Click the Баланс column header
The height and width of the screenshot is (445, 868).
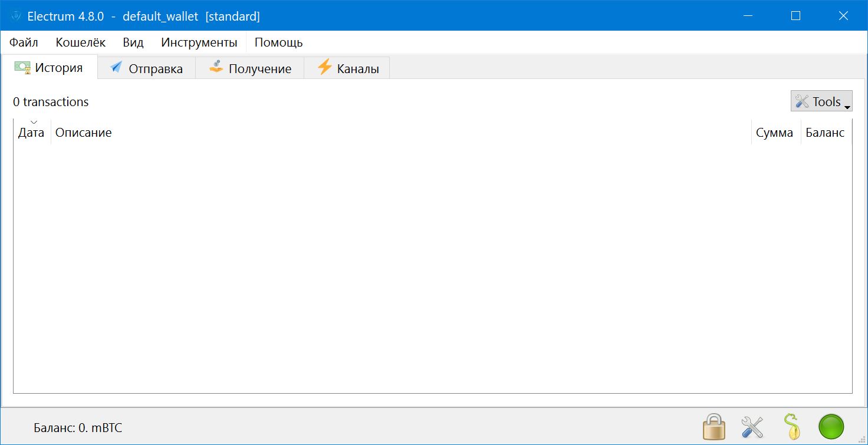[x=825, y=133]
